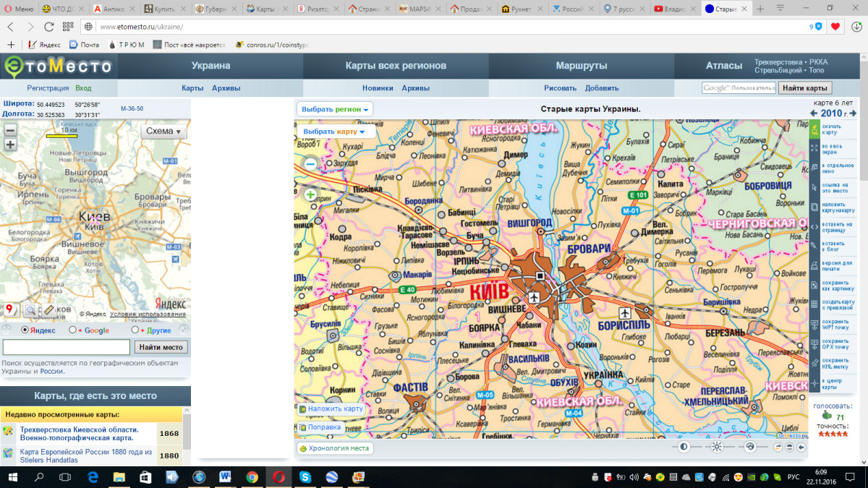Select the Другие search radio button
Viewport: 868px width, 488px height.
pos(135,330)
